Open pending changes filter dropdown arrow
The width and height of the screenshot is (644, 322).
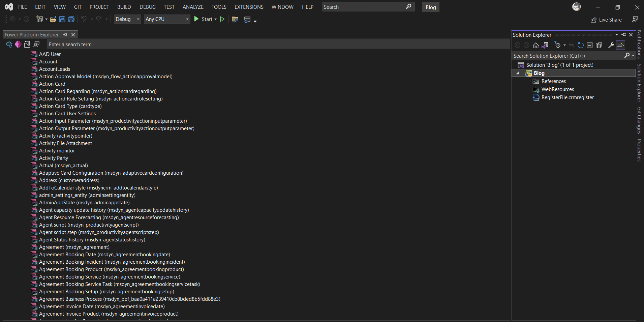click(x=564, y=45)
